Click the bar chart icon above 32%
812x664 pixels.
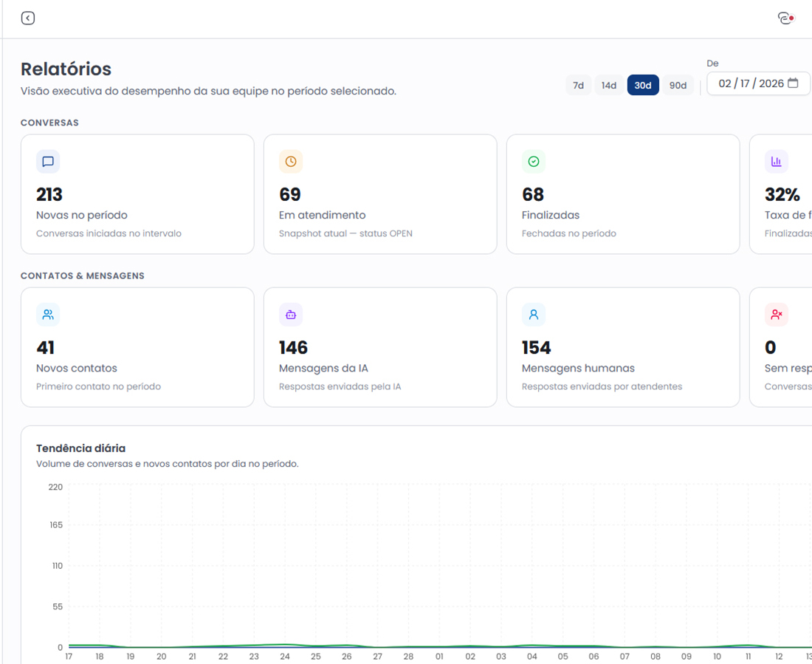[x=776, y=162]
